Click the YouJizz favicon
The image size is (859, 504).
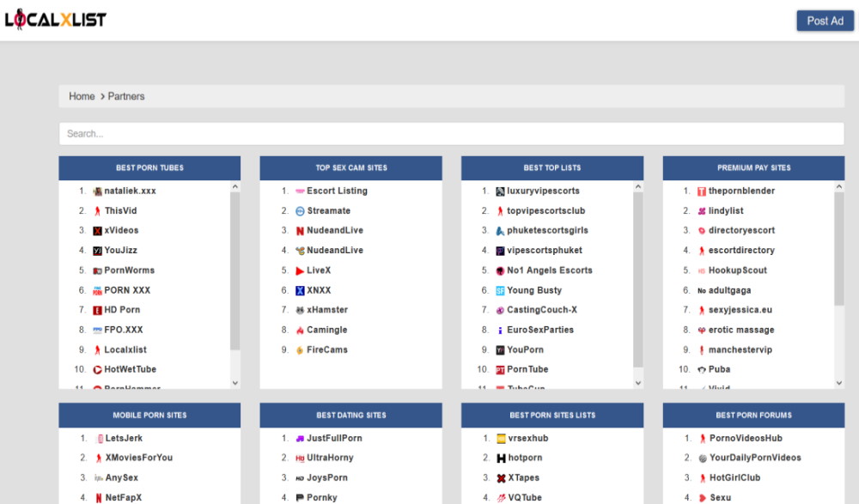(98, 251)
